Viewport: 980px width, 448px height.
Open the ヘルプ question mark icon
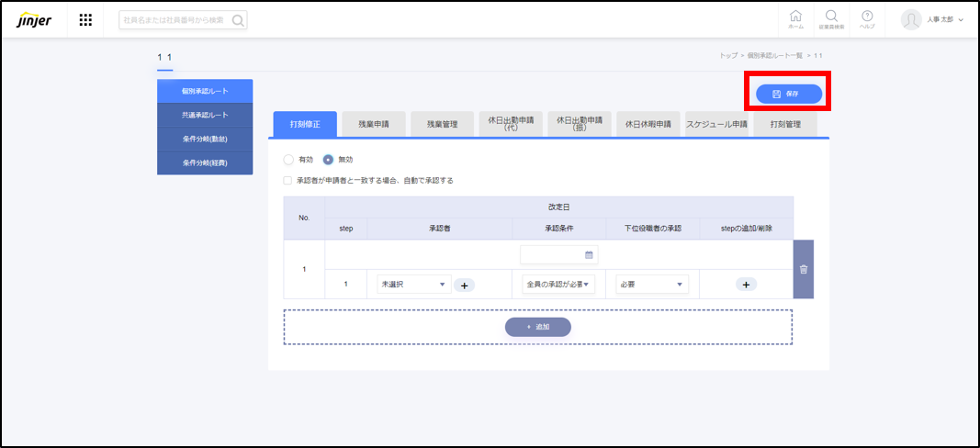[866, 19]
